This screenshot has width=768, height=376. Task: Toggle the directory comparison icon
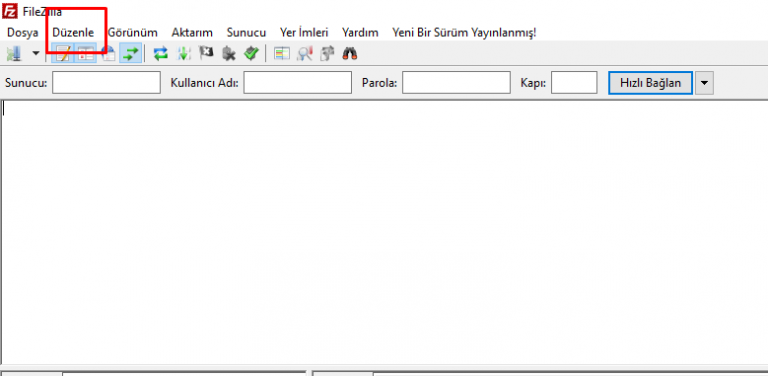click(304, 54)
